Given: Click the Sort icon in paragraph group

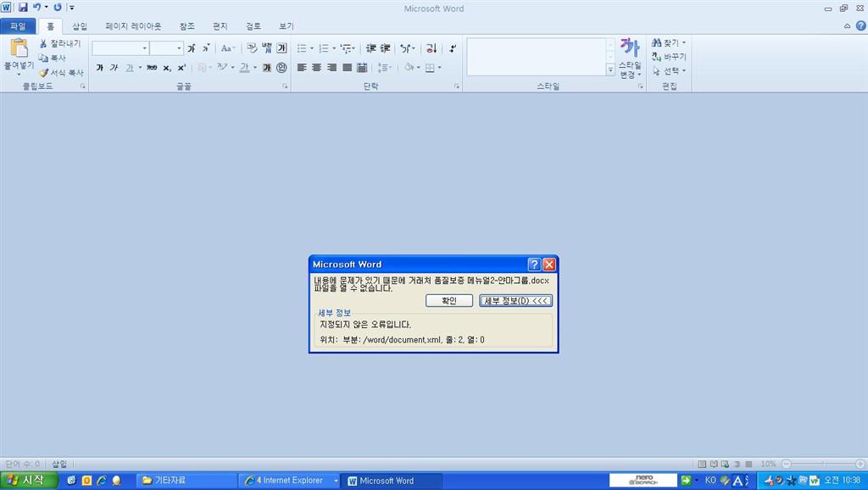Looking at the screenshot, I should [431, 48].
